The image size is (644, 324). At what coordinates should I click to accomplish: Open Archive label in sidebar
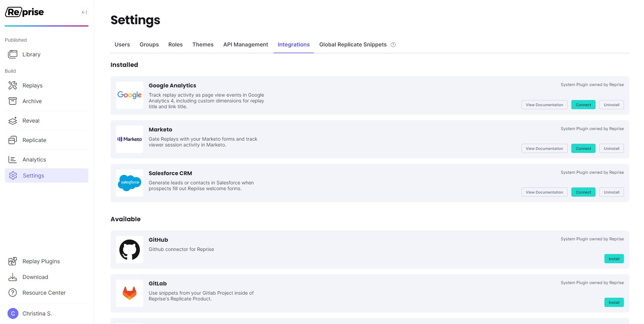click(x=32, y=101)
